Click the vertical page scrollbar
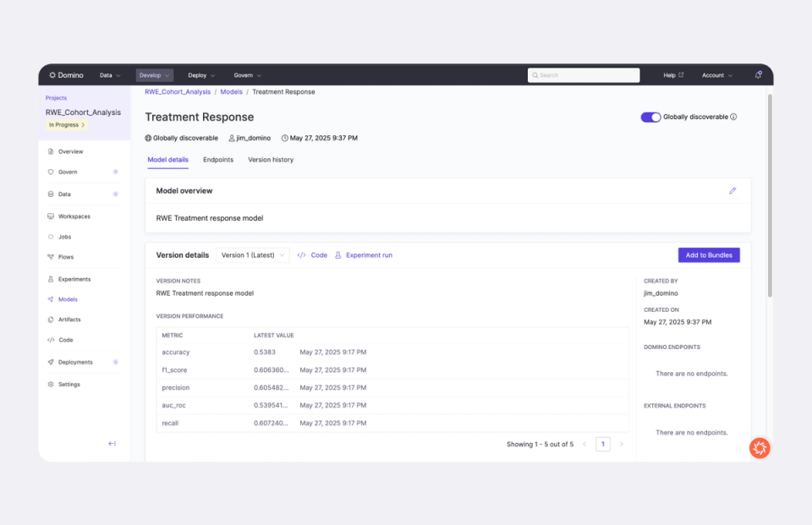Image resolution: width=812 pixels, height=525 pixels. [770, 195]
